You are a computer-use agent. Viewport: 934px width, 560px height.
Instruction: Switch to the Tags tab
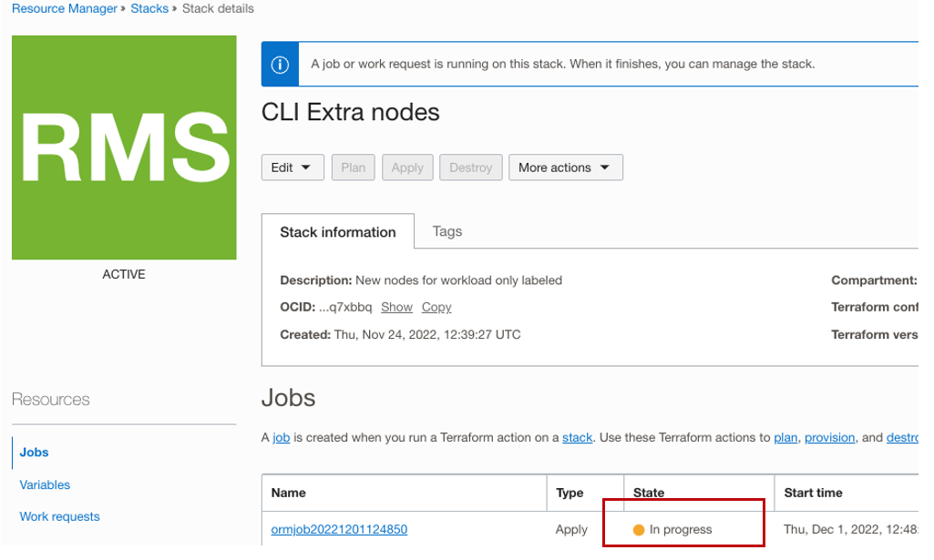447,231
